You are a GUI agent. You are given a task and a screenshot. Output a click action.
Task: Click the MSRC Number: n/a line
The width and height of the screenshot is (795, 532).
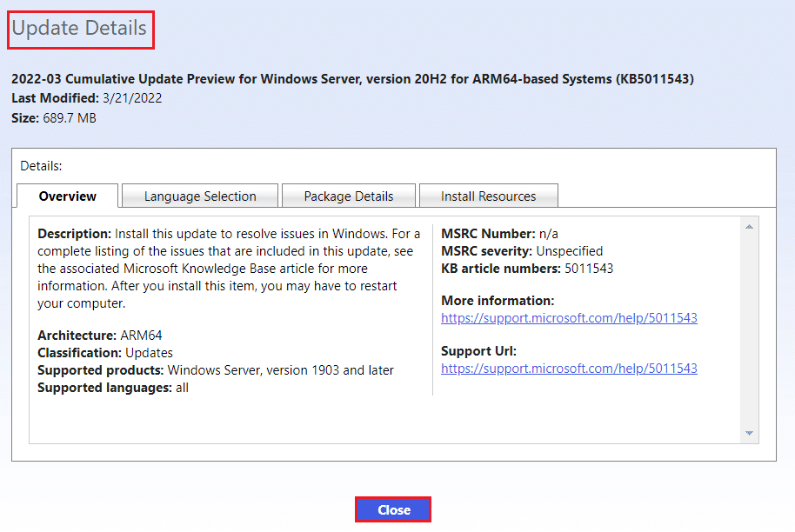[x=499, y=234]
